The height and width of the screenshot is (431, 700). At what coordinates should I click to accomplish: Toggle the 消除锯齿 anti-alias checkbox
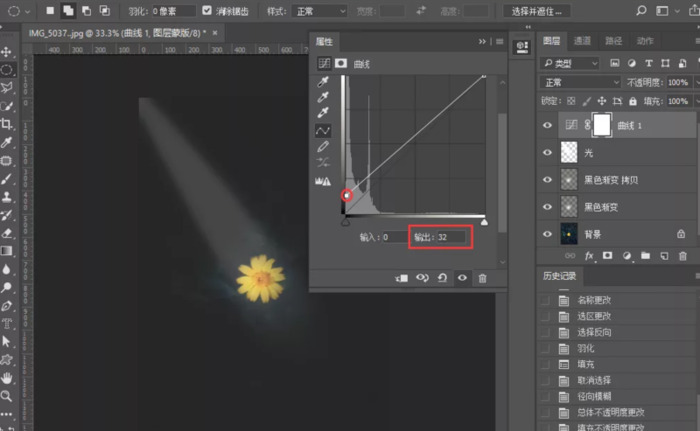[x=207, y=11]
